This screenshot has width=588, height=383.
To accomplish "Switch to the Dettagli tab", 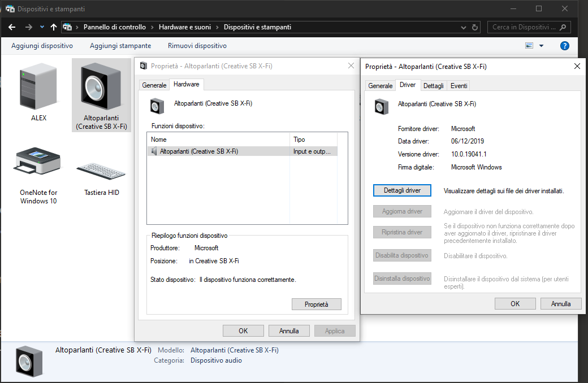I will pos(434,86).
